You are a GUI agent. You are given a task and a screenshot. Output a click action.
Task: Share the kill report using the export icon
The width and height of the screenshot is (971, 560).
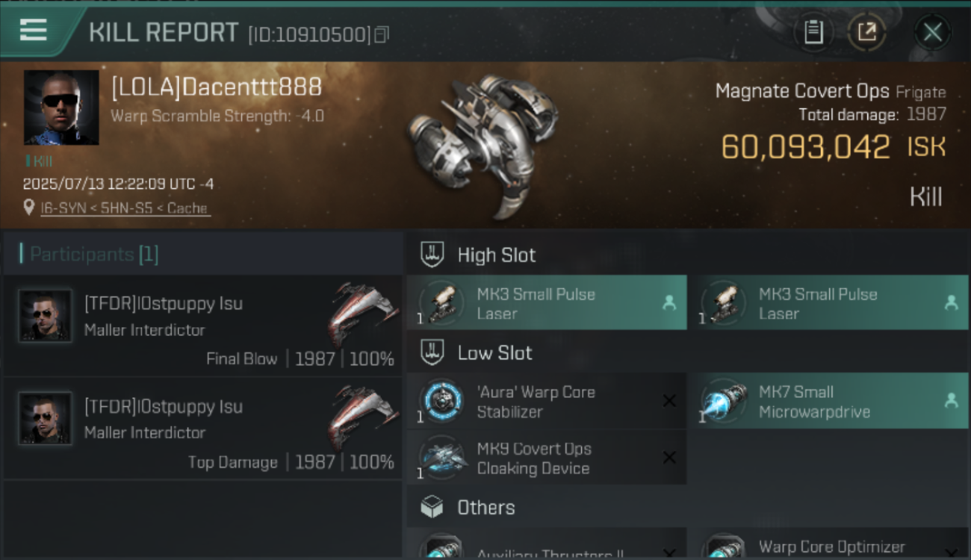tap(867, 32)
